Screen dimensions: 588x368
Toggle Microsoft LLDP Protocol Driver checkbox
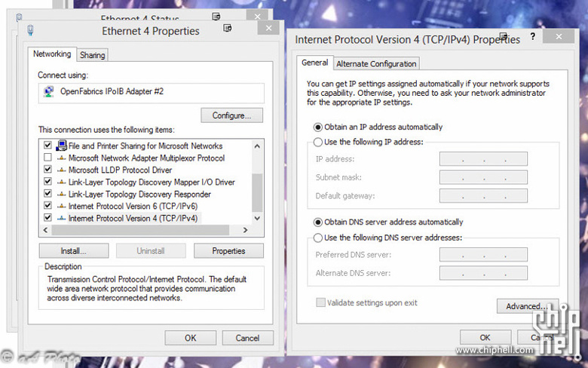tap(47, 169)
